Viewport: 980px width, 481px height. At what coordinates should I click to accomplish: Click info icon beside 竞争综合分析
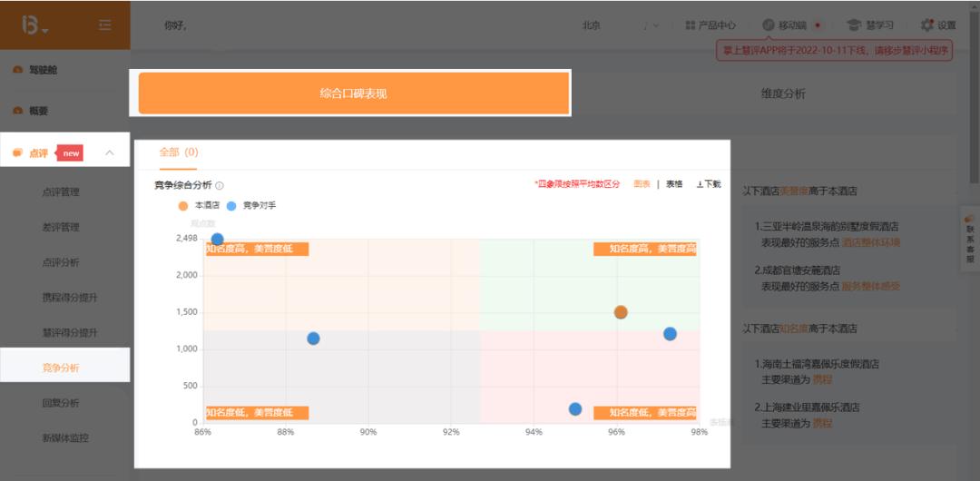click(x=220, y=185)
